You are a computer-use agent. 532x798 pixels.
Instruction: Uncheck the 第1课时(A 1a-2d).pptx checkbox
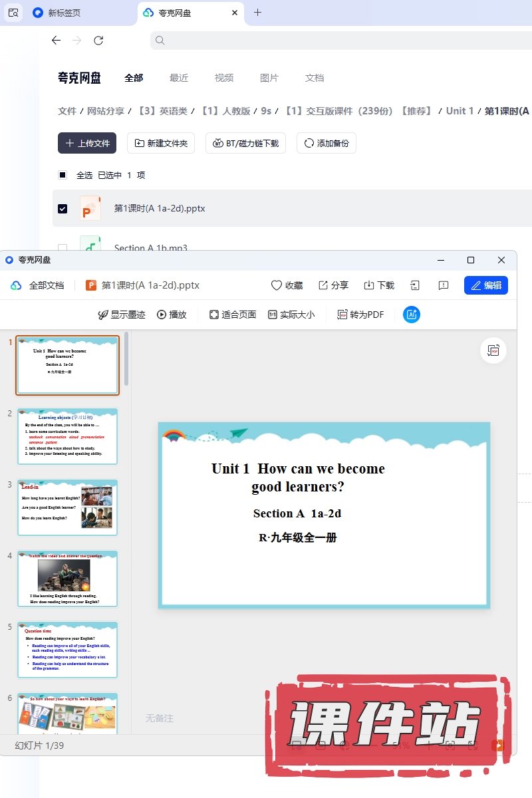[x=63, y=208]
